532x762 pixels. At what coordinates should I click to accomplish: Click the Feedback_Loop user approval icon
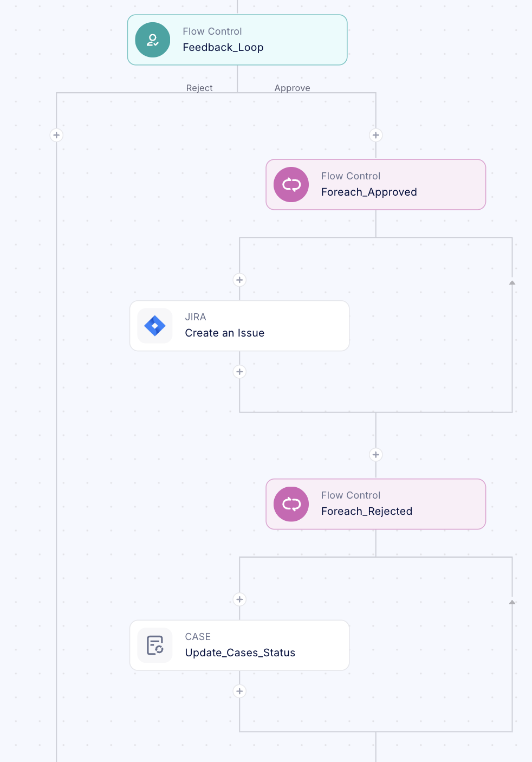[153, 40]
